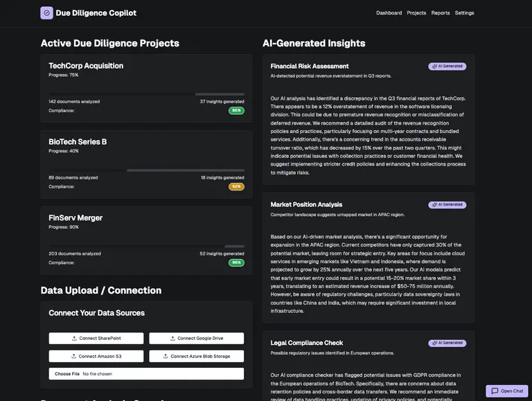This screenshot has width=532, height=401.
Task: Click upload icon on Connect SharePoint
Action: [74, 339]
